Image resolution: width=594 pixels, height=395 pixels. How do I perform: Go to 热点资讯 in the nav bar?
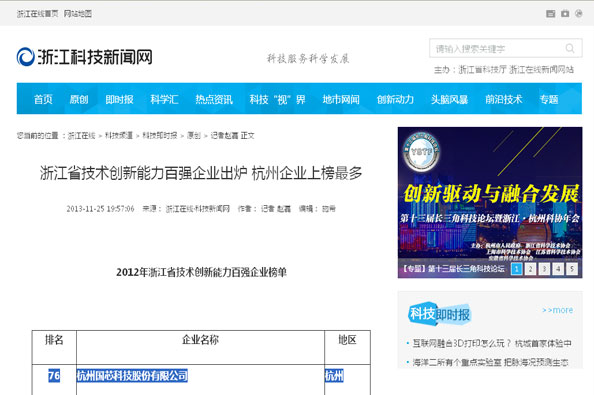(214, 99)
